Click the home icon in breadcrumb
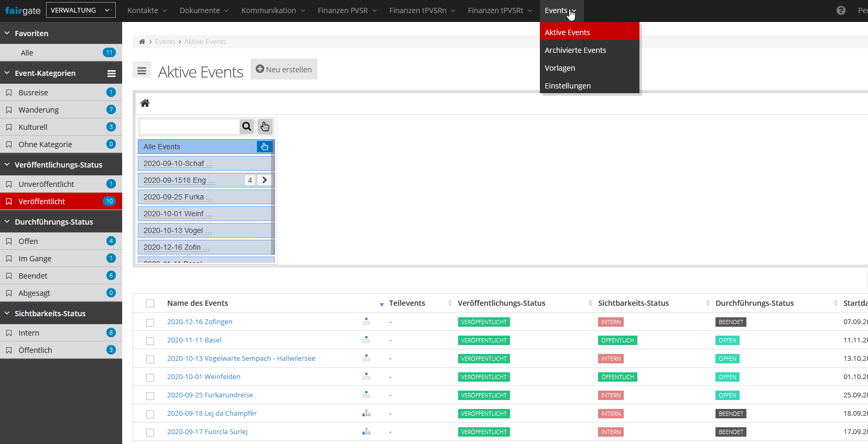868x444 pixels. 142,42
